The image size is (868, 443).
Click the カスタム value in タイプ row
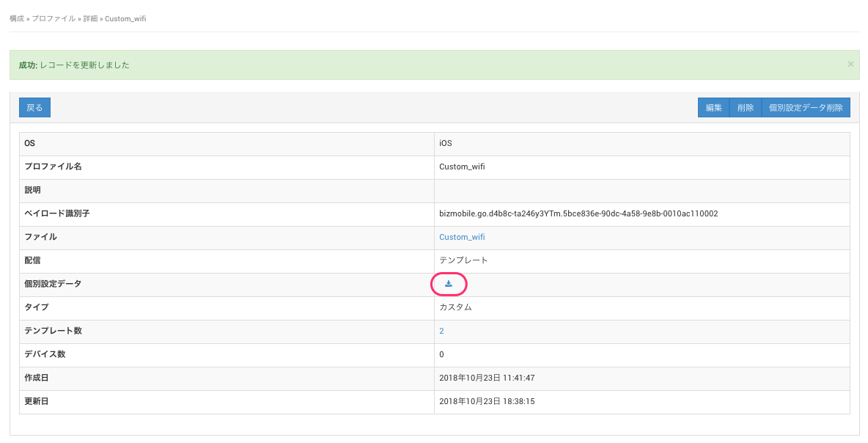pos(455,307)
